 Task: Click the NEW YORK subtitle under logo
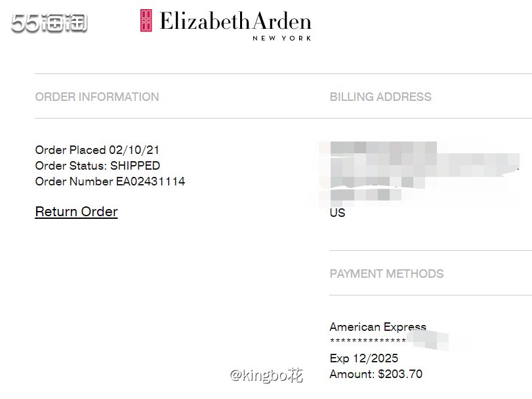(x=281, y=38)
